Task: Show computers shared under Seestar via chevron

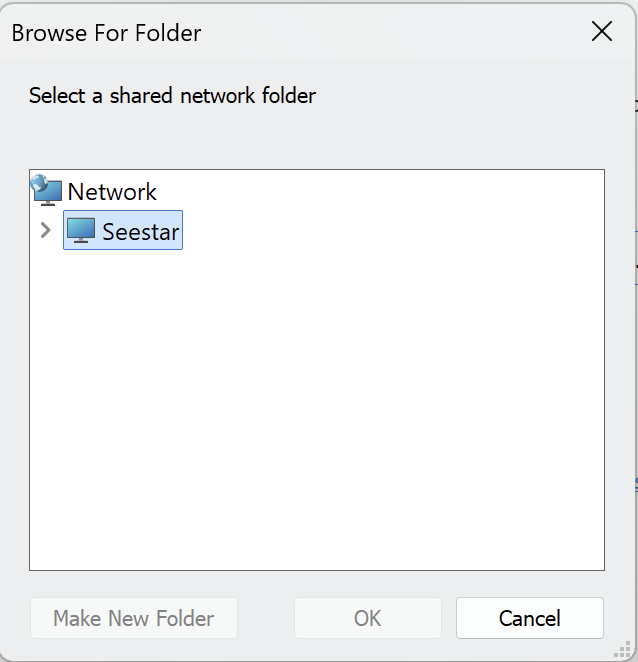Action: pos(45,231)
